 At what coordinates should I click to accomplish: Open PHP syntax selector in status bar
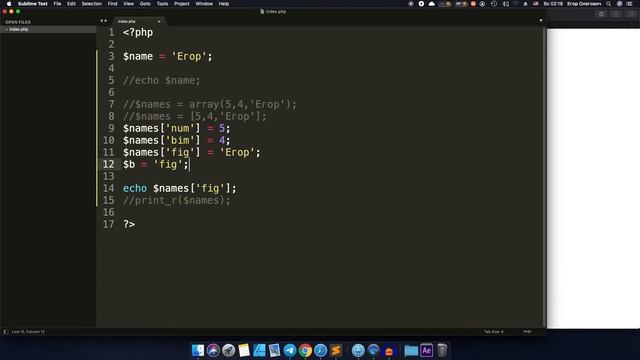point(527,332)
